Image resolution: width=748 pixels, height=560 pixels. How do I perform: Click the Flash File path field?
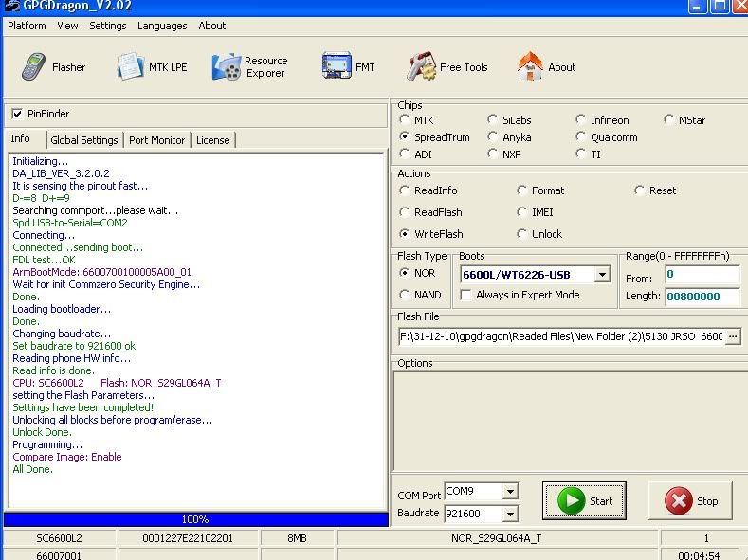[561, 336]
